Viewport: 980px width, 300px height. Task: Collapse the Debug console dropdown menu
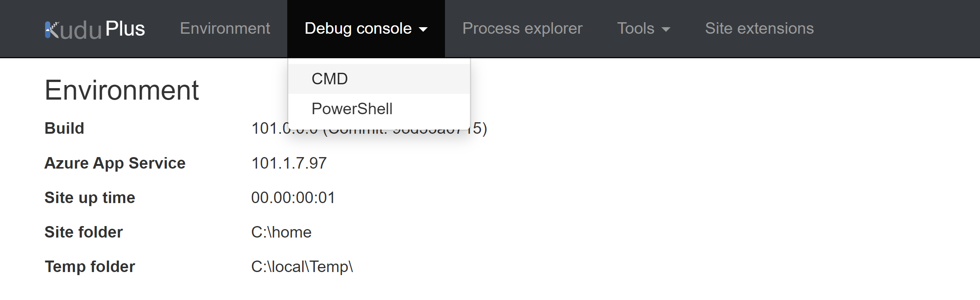[x=366, y=29]
